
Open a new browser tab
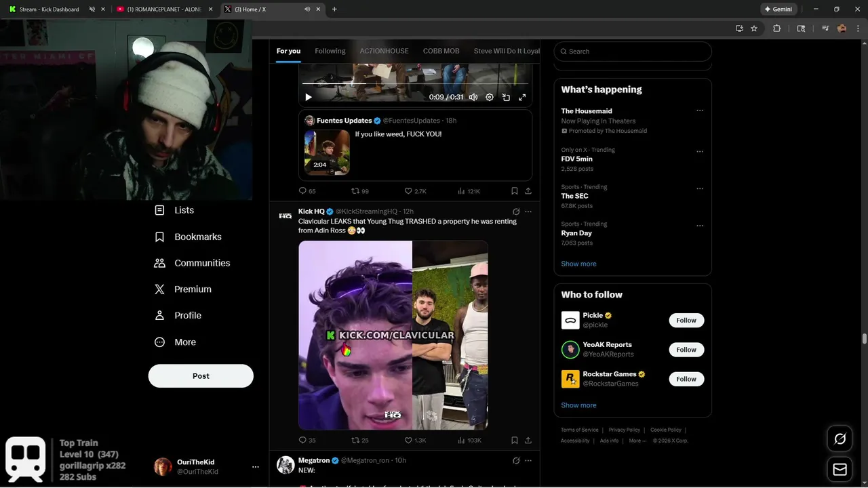pyautogui.click(x=334, y=9)
